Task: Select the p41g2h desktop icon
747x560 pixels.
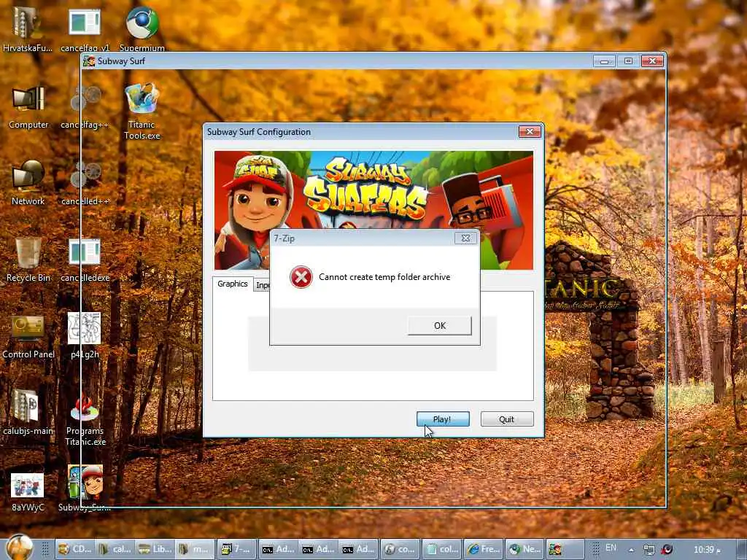Action: [x=85, y=336]
